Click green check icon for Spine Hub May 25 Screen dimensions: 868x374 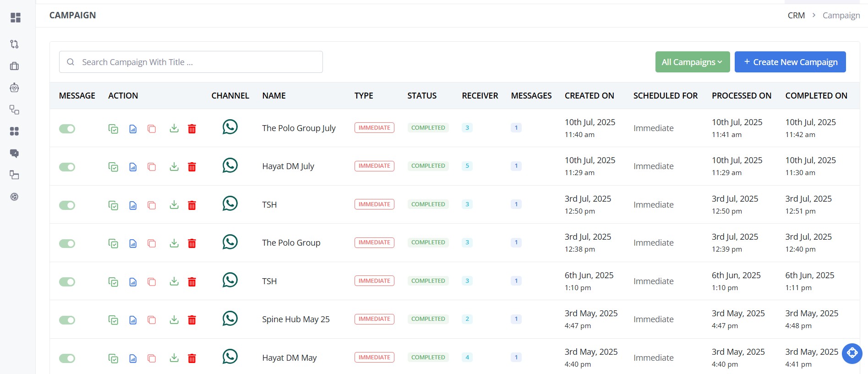[x=113, y=320]
